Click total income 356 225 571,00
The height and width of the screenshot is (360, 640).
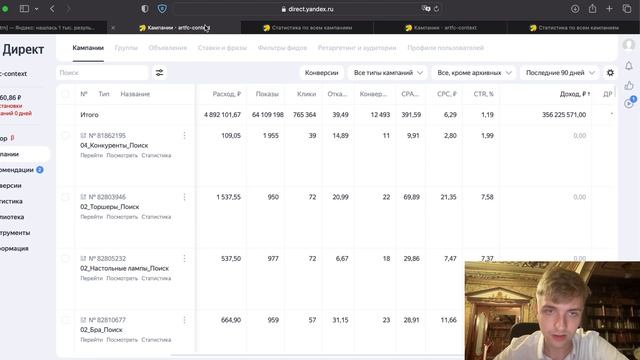point(564,115)
